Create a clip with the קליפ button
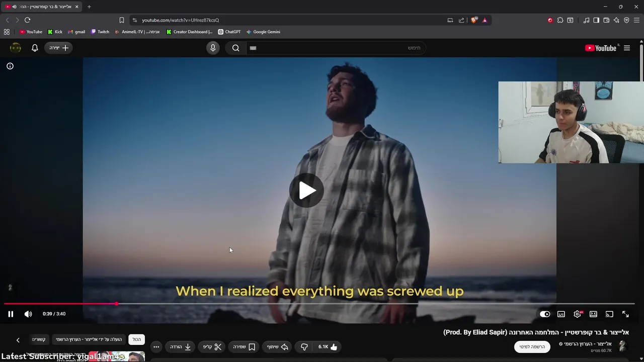The height and width of the screenshot is (362, 644). point(212,347)
